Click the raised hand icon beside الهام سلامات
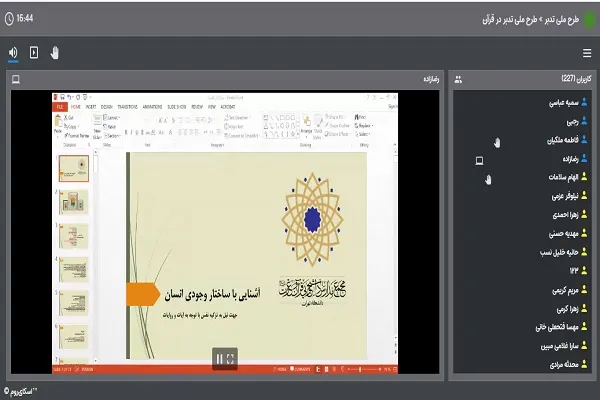600x400 pixels. point(488,180)
